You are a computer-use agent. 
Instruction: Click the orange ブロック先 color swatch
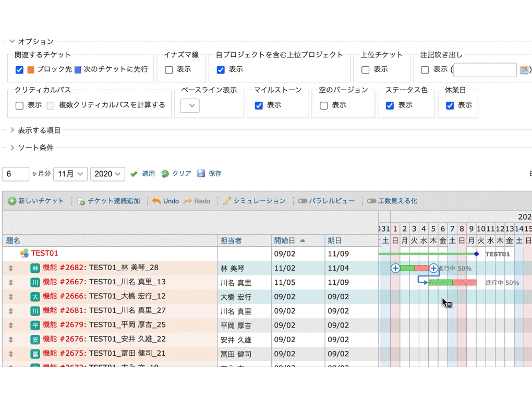31,70
